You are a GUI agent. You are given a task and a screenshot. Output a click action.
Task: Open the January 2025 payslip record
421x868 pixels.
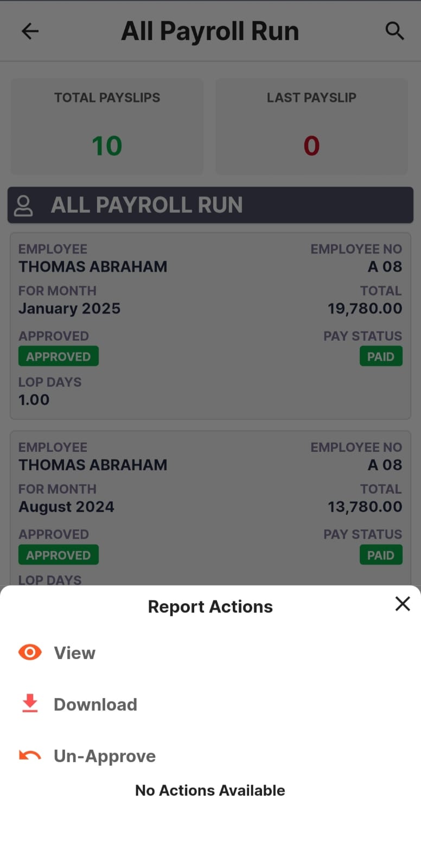(x=210, y=325)
